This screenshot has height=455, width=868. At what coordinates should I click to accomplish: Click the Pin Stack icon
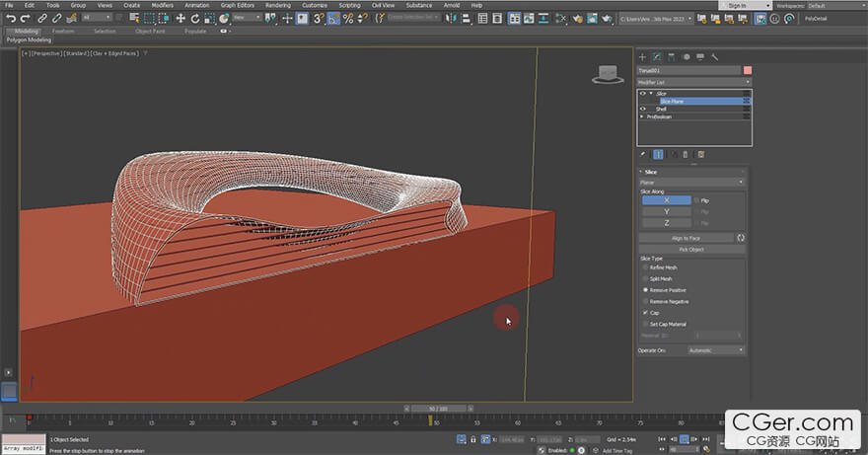[x=643, y=154]
